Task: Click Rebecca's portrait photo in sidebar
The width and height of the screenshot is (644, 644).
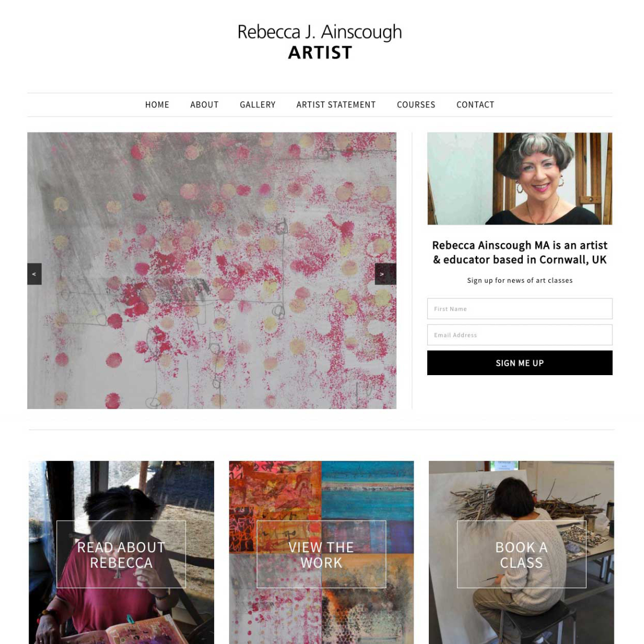Action: (x=519, y=179)
